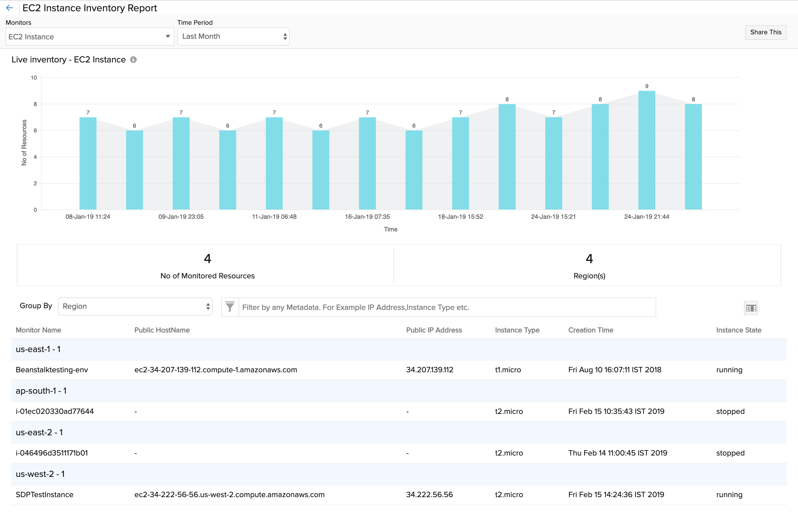Click the Monitor Name column header
This screenshot has width=798, height=532.
38,330
